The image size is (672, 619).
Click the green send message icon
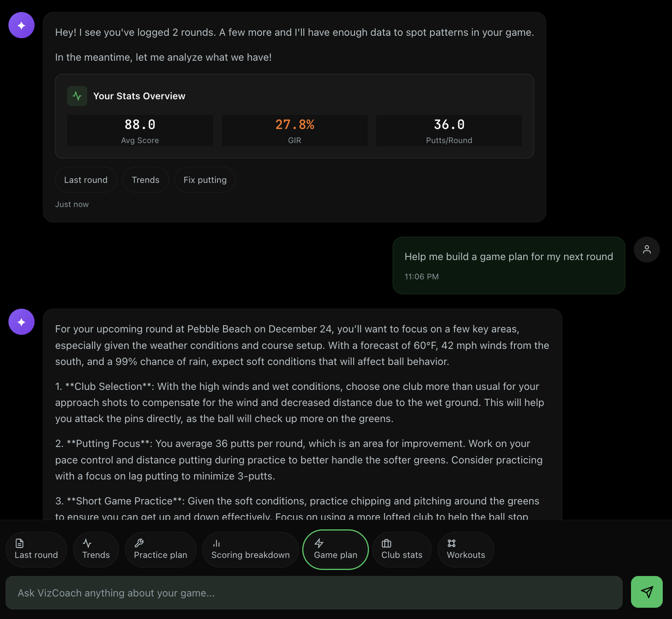coord(646,592)
